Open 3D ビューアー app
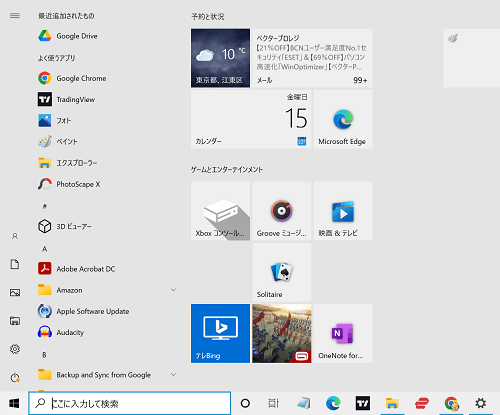 107,226
